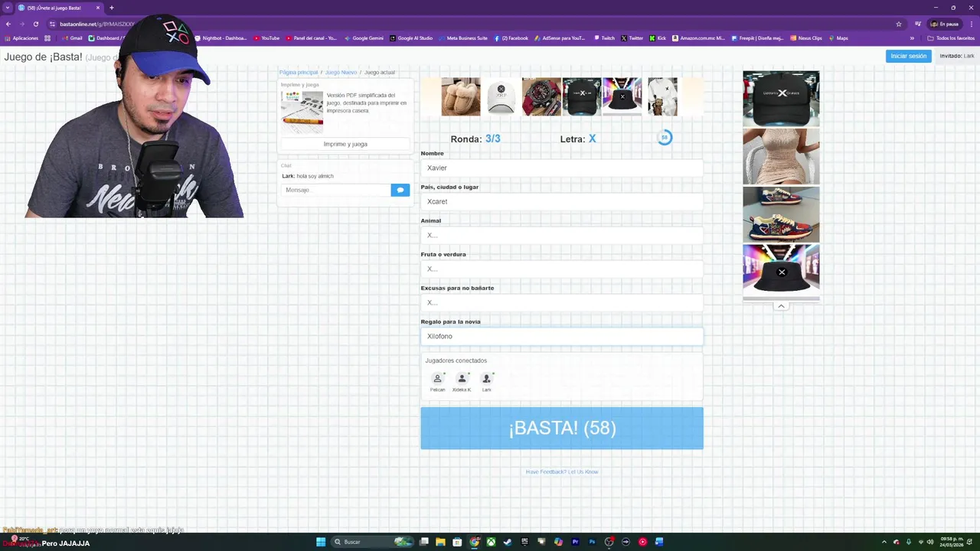This screenshot has height=551, width=980.
Task: Open the Twitch bookmark
Action: pyautogui.click(x=604, y=38)
